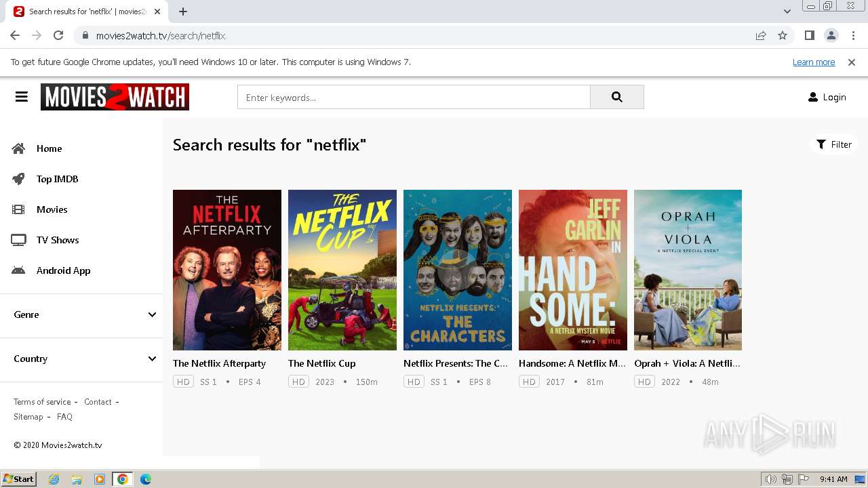The image size is (868, 488).
Task: Click Learn more link
Action: (x=814, y=62)
